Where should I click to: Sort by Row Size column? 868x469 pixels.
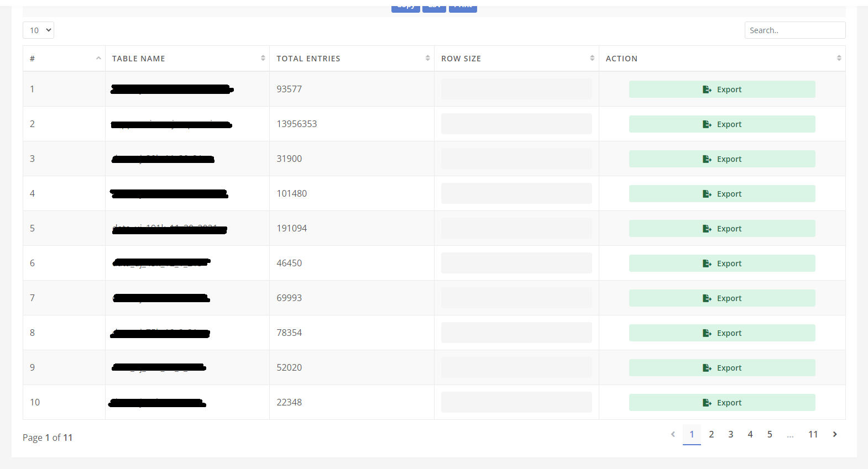pos(516,59)
